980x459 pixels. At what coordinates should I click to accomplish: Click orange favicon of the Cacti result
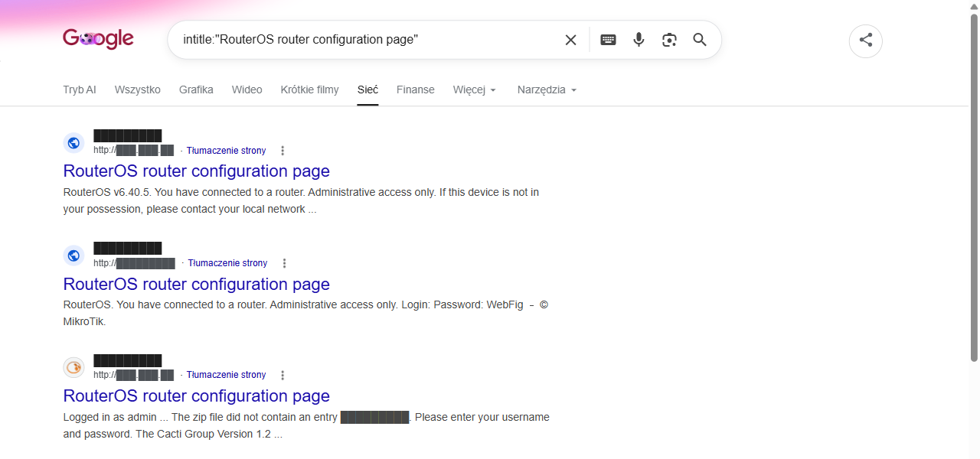73,367
